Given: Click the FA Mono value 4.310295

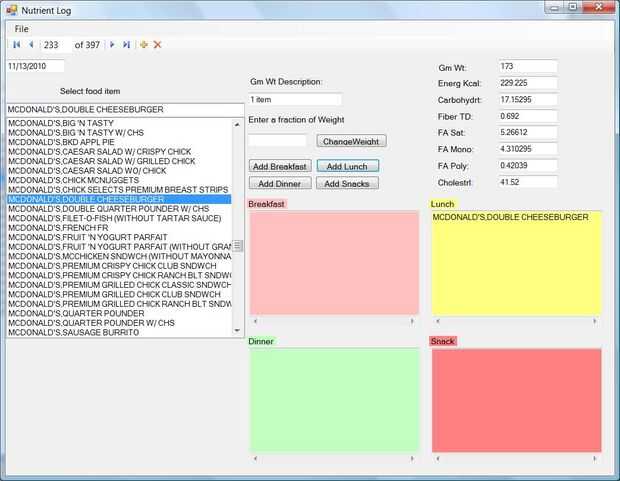Looking at the screenshot, I should [x=528, y=149].
